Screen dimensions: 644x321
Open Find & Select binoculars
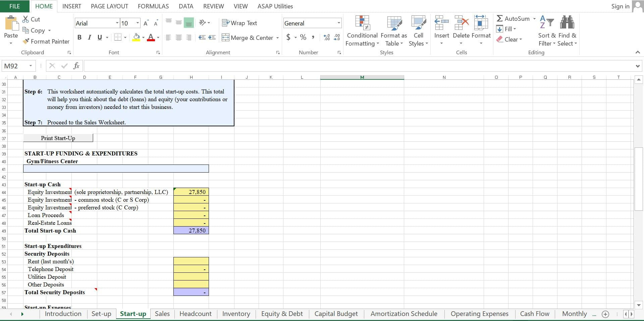[567, 31]
